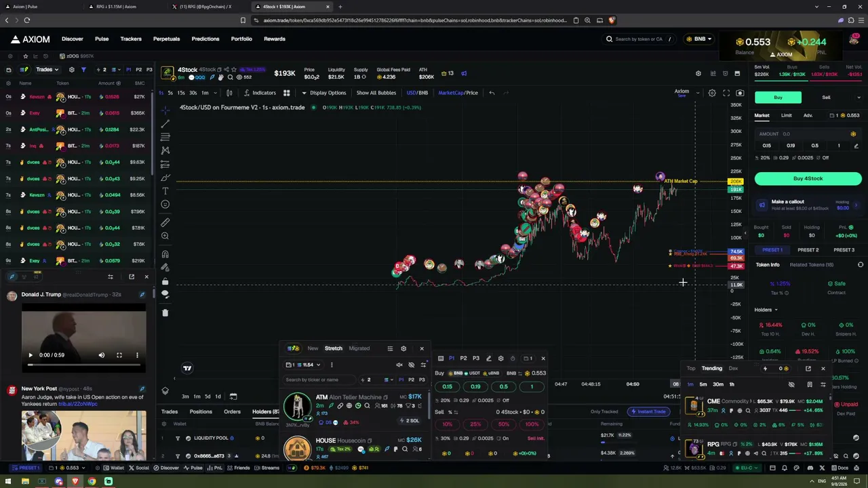Adjust volume on Trump video player
Screen dimensions: 868x488
point(102,355)
